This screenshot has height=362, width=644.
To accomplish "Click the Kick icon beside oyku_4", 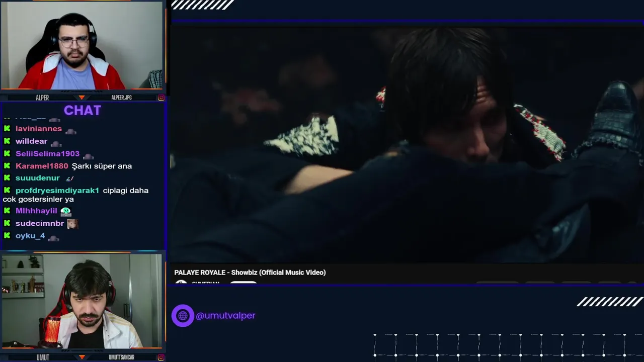I will (x=7, y=235).
